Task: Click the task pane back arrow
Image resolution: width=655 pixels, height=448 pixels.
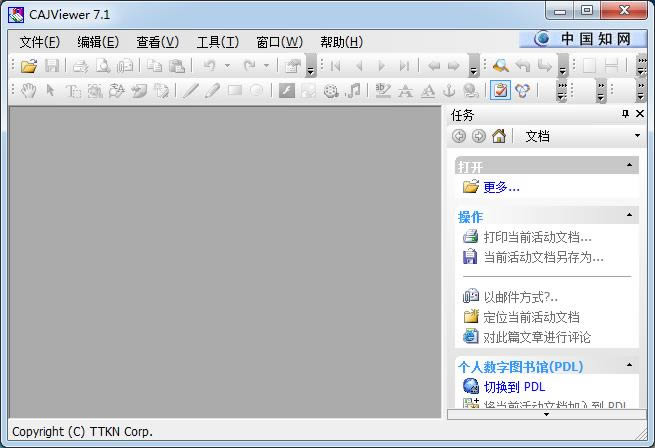Action: [x=459, y=136]
